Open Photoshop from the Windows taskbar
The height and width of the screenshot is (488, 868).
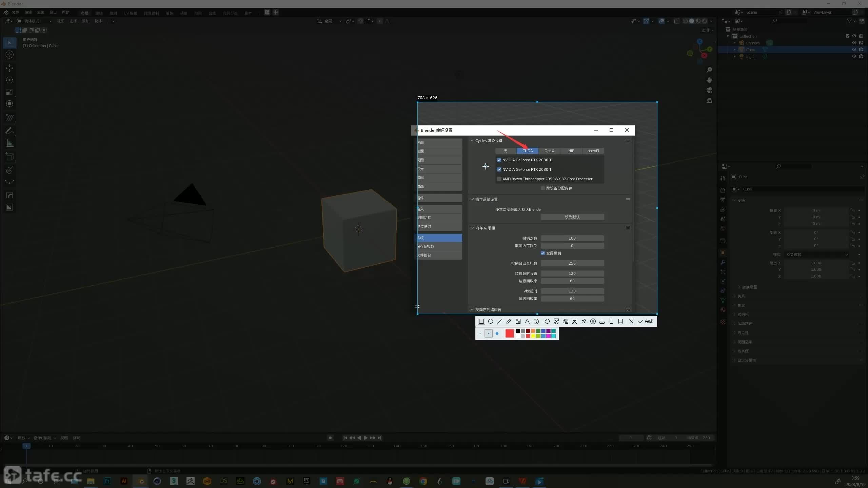click(x=107, y=481)
